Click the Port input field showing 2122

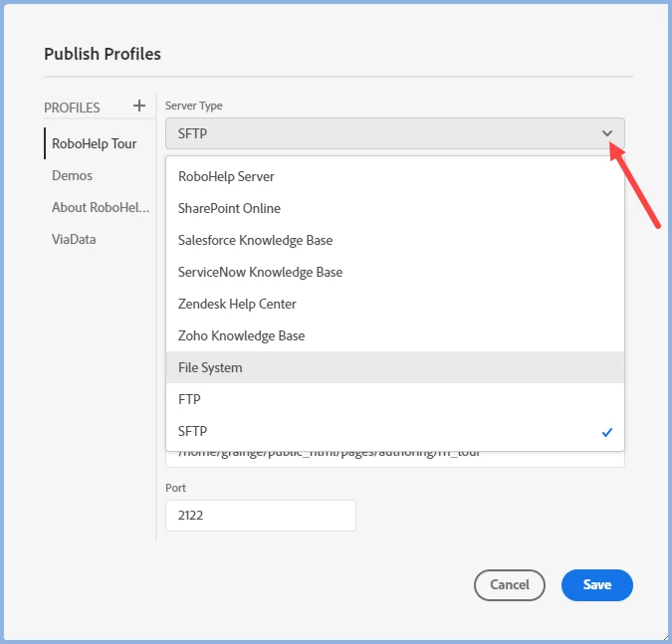pyautogui.click(x=261, y=516)
